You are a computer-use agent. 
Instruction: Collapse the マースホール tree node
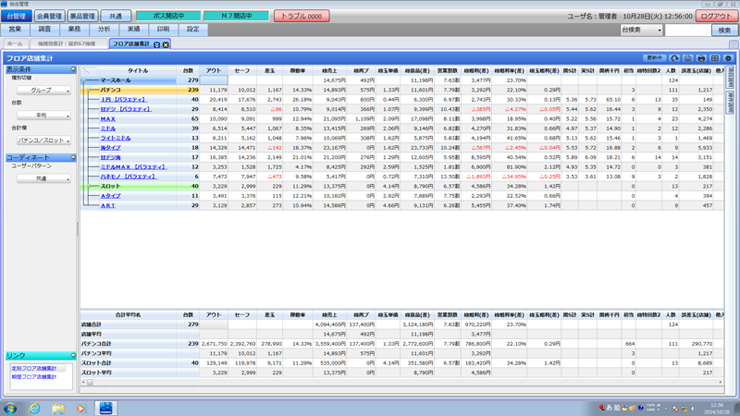coord(84,81)
